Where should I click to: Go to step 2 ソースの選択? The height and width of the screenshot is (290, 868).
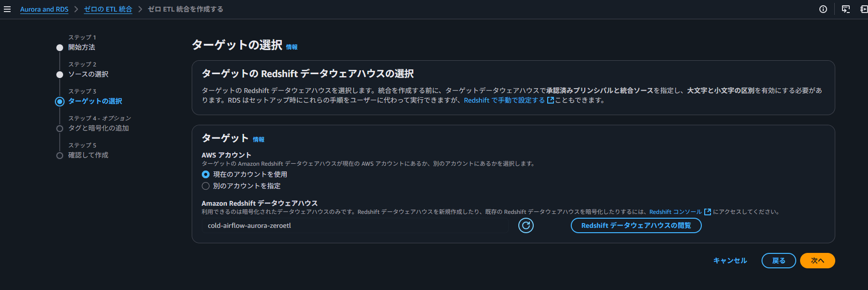click(88, 74)
